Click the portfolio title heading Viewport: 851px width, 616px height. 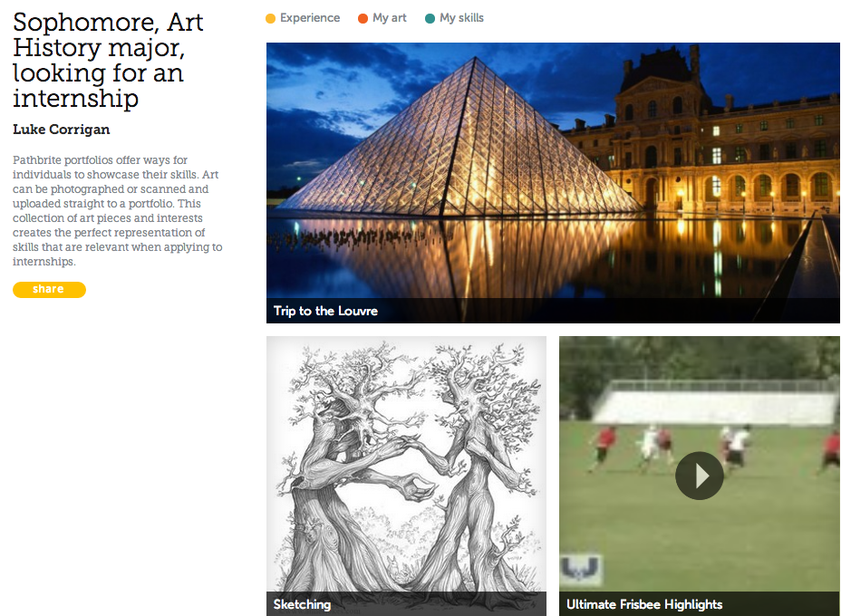(x=108, y=60)
